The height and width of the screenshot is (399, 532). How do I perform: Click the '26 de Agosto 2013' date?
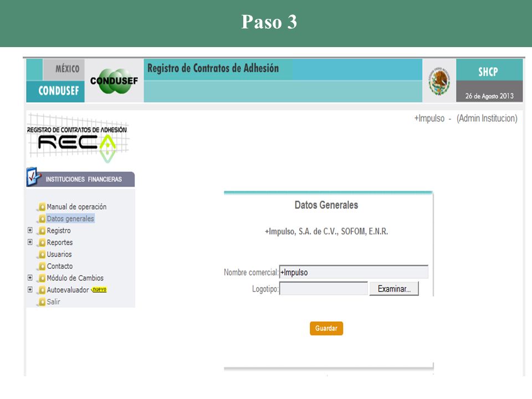(489, 96)
